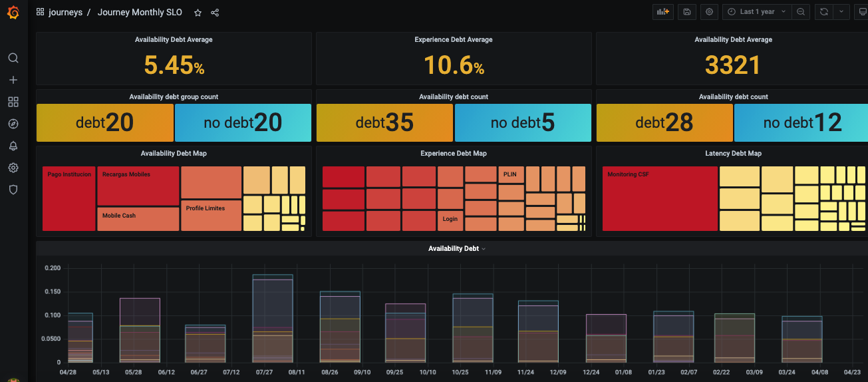The height and width of the screenshot is (382, 868).
Task: Open the Last 1 year time picker
Action: (x=757, y=12)
